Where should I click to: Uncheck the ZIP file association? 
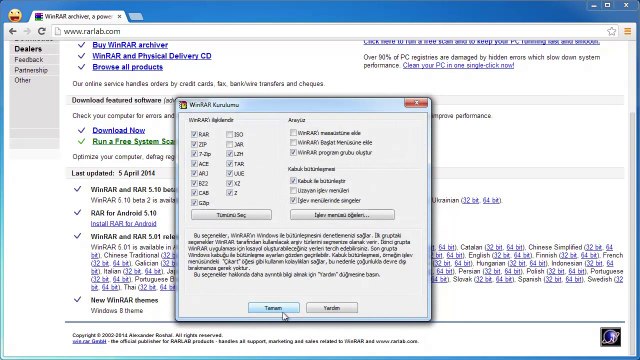[x=194, y=144]
